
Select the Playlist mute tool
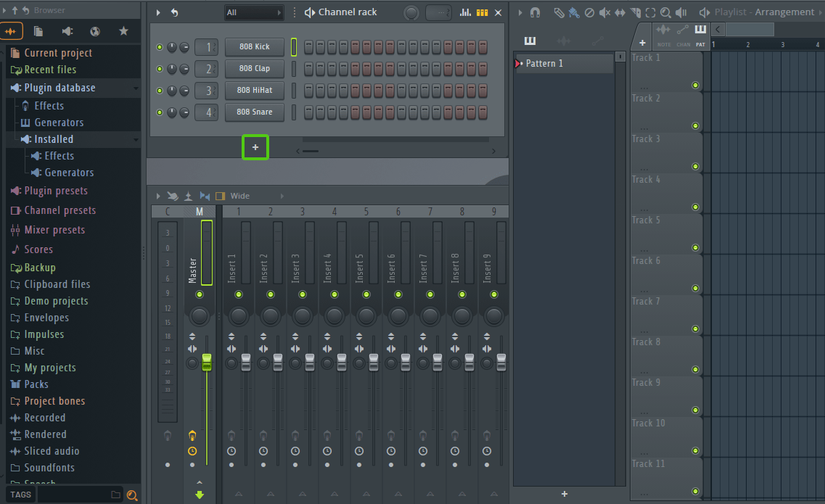[604, 12]
